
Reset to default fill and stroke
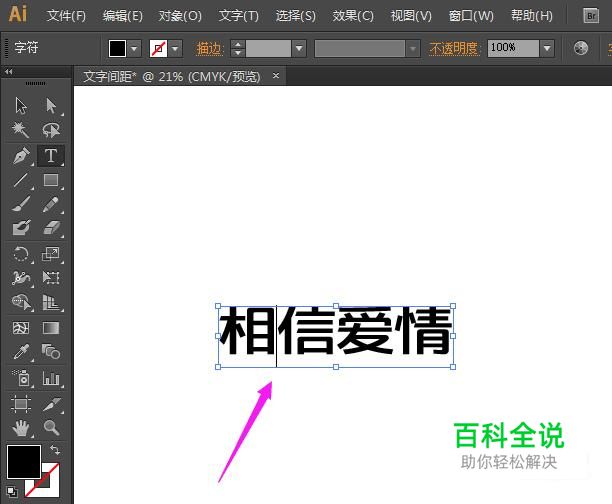(12, 492)
